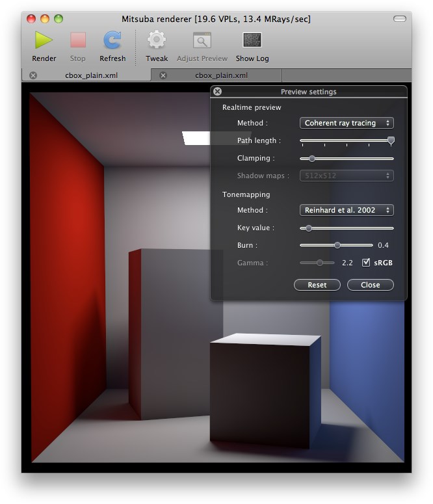Close the first cbox_plain.xml tab
Viewport: 433px width, 504px height.
(x=33, y=75)
